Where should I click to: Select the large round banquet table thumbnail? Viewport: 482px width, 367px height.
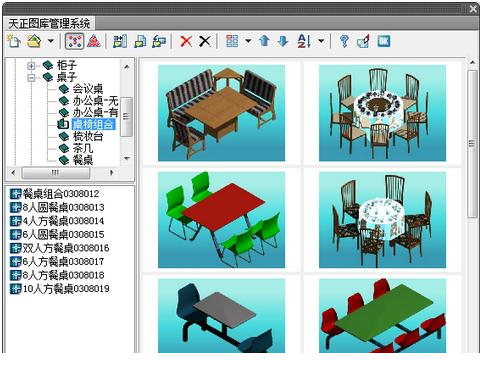(382, 113)
